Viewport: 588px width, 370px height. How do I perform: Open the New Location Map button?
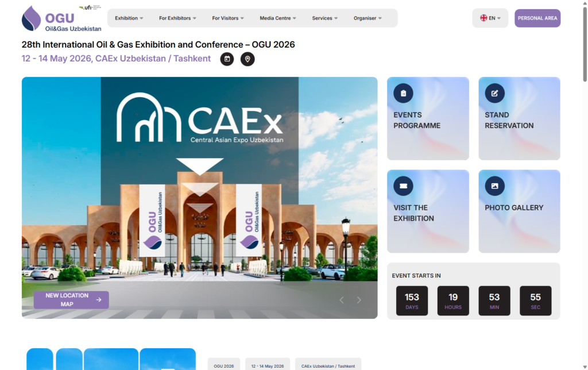click(71, 300)
